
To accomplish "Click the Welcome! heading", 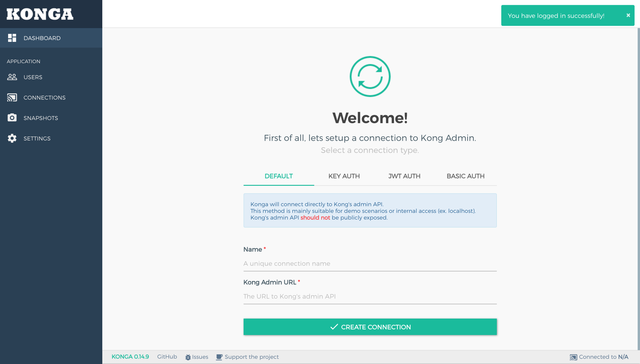I will [x=370, y=118].
